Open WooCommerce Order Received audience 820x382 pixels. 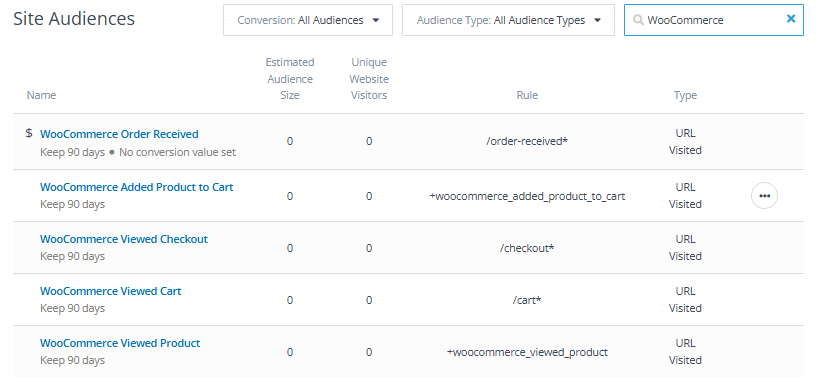coord(119,134)
